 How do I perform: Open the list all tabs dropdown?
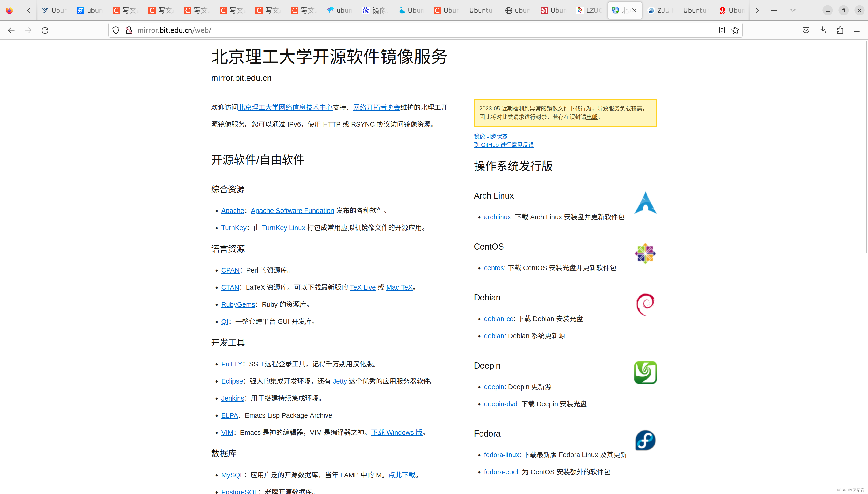pyautogui.click(x=793, y=11)
